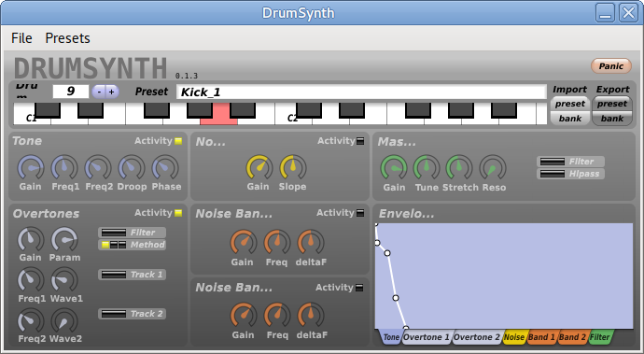
Task: Click Export bank button
Action: pos(612,119)
